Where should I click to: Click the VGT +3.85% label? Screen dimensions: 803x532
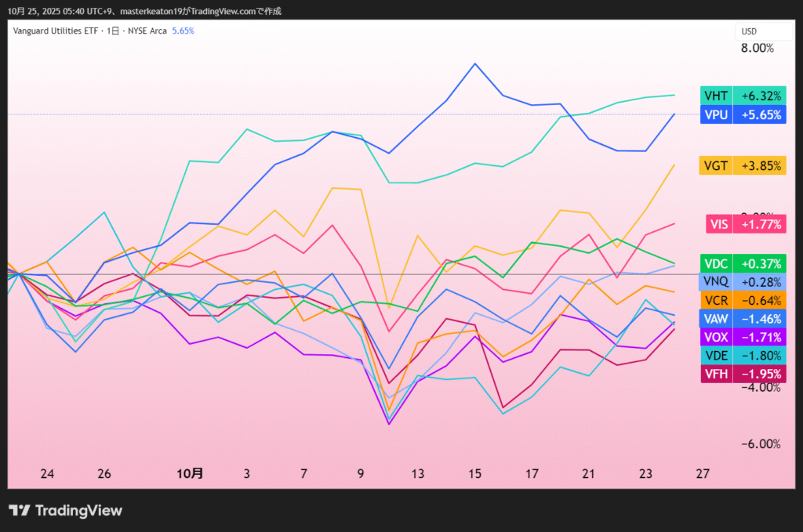coord(743,165)
